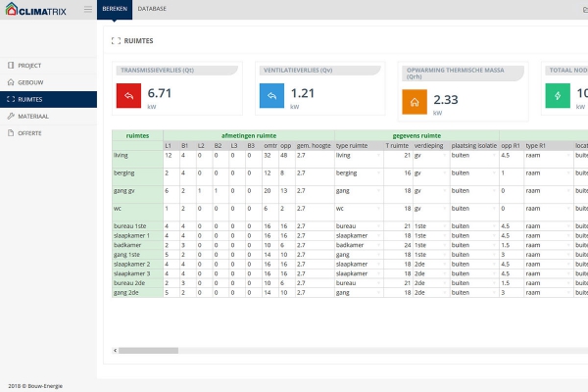Select the 'badkamer' room name cell

click(x=137, y=245)
